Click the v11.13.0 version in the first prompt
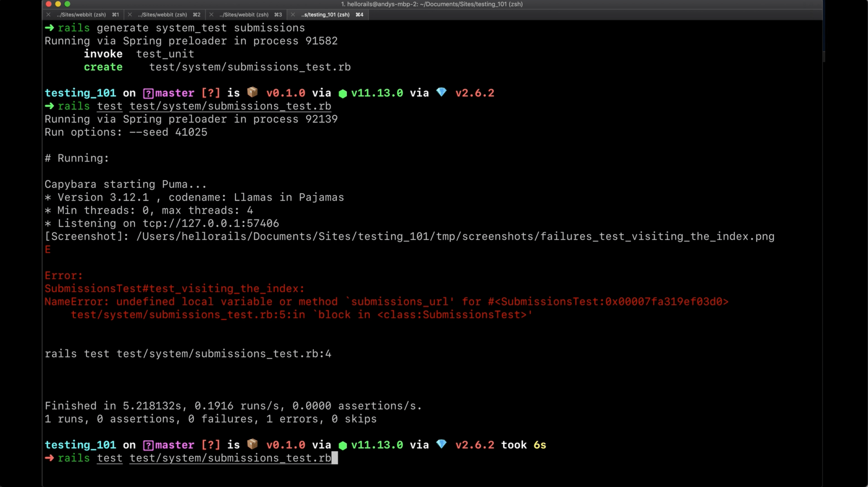Screen dimensions: 868x487 point(377,93)
